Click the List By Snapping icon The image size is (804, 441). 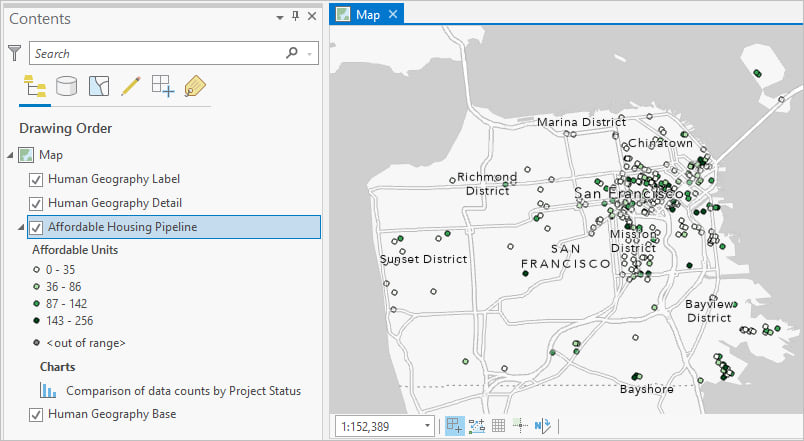(x=162, y=86)
